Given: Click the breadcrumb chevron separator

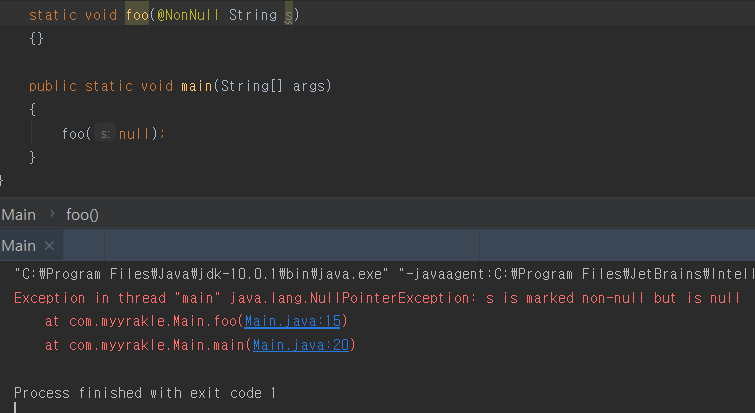Looking at the screenshot, I should [x=52, y=215].
